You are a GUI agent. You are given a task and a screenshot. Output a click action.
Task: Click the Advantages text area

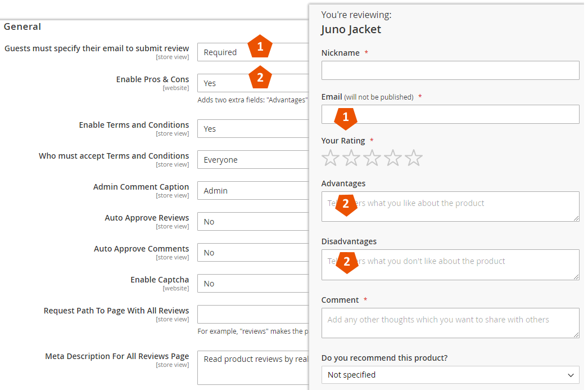click(x=450, y=207)
